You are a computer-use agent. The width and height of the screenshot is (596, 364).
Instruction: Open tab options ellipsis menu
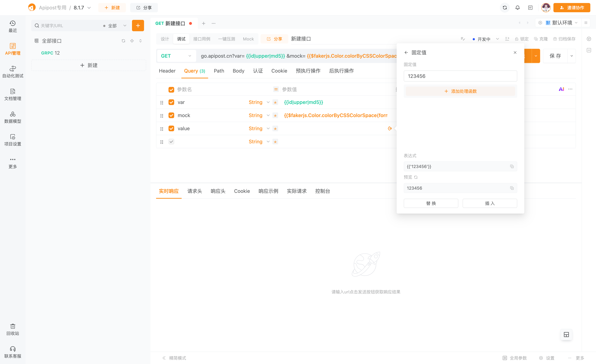[x=213, y=23]
